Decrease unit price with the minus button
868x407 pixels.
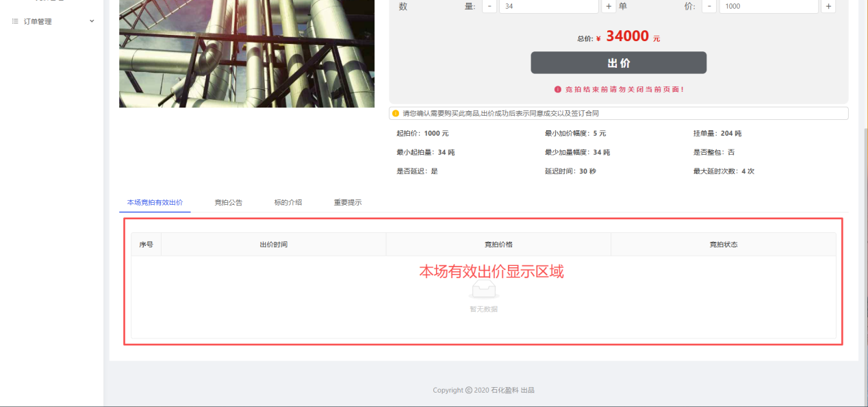coord(709,6)
